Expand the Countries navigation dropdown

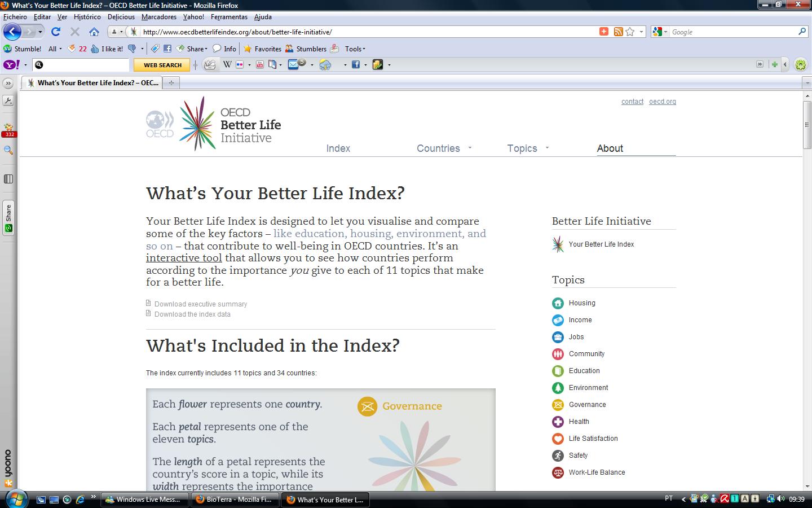[x=470, y=148]
